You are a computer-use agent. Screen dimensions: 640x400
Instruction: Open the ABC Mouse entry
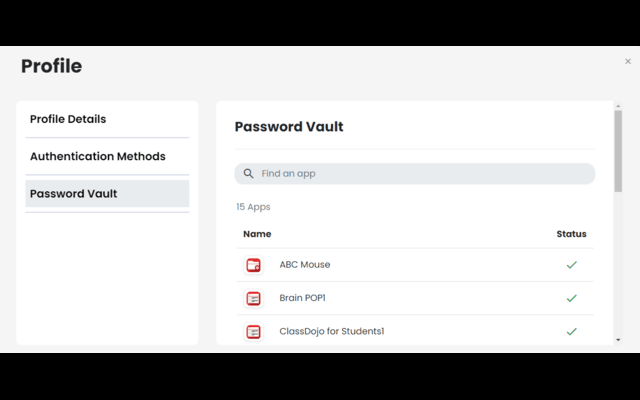(415, 265)
